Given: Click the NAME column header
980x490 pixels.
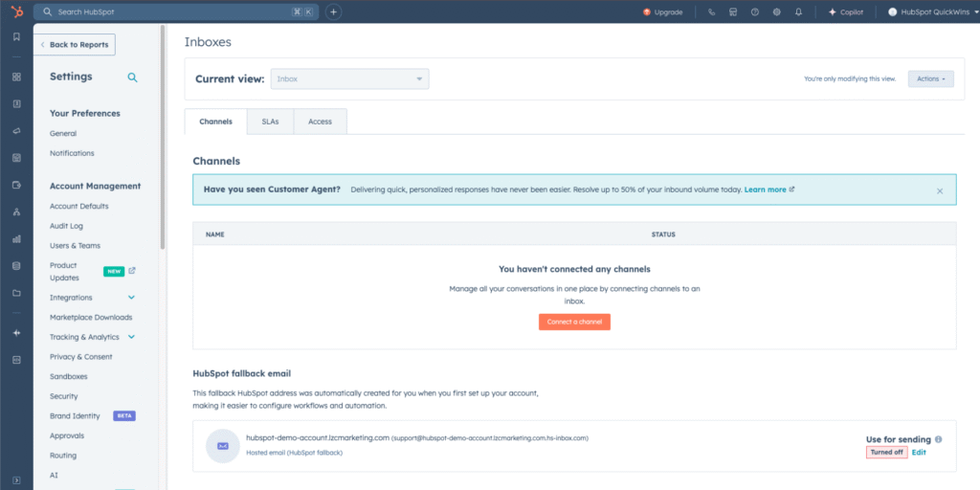Looking at the screenshot, I should [x=215, y=234].
